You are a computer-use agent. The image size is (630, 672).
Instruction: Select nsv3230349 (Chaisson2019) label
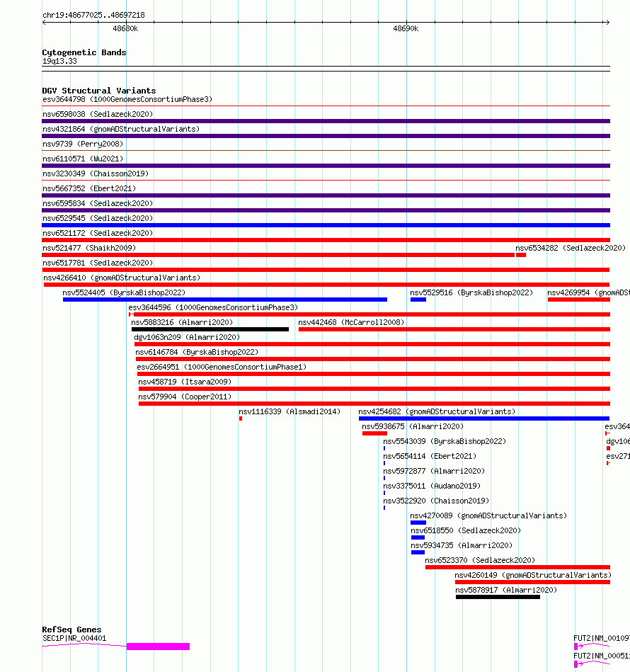click(x=96, y=173)
